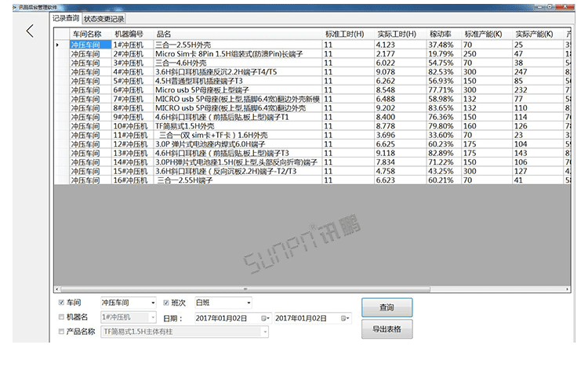This screenshot has width=588, height=370.
Task: Enable the 机器名 filter checkbox
Action: (62, 317)
